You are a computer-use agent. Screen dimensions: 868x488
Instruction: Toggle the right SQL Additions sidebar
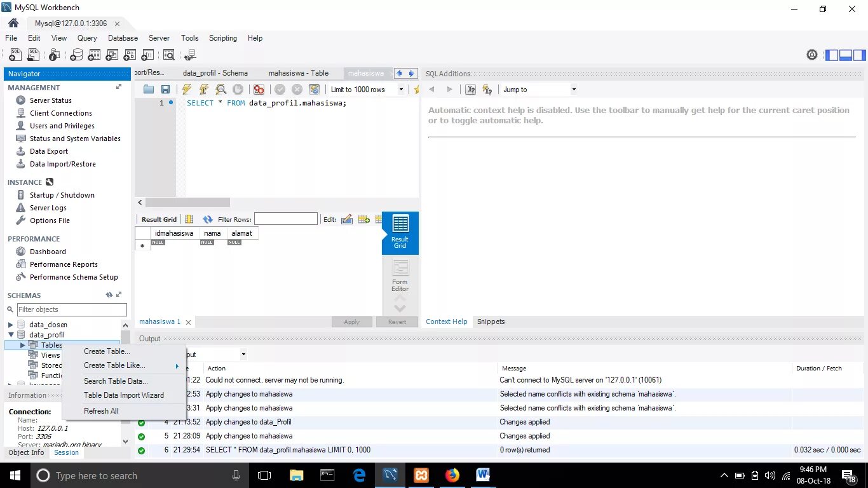coord(859,55)
